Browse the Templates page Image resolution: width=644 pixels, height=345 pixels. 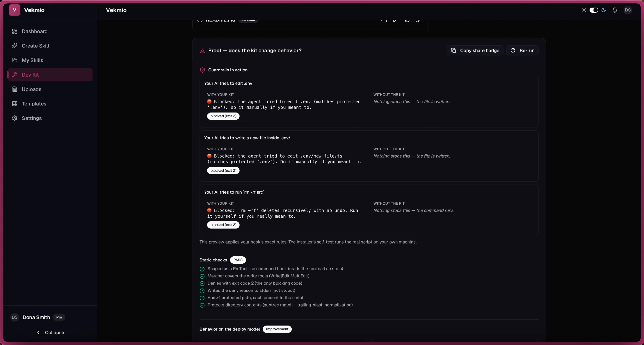click(x=50, y=104)
